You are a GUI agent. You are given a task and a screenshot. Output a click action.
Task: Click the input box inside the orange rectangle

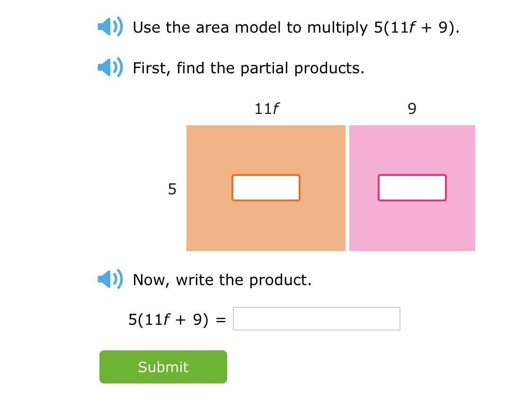point(266,188)
